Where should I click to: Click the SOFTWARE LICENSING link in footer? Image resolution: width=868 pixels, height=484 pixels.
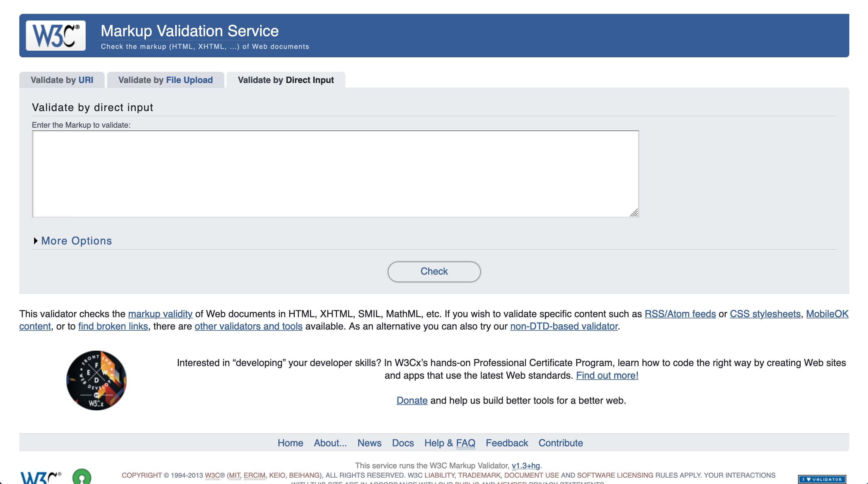(x=615, y=475)
